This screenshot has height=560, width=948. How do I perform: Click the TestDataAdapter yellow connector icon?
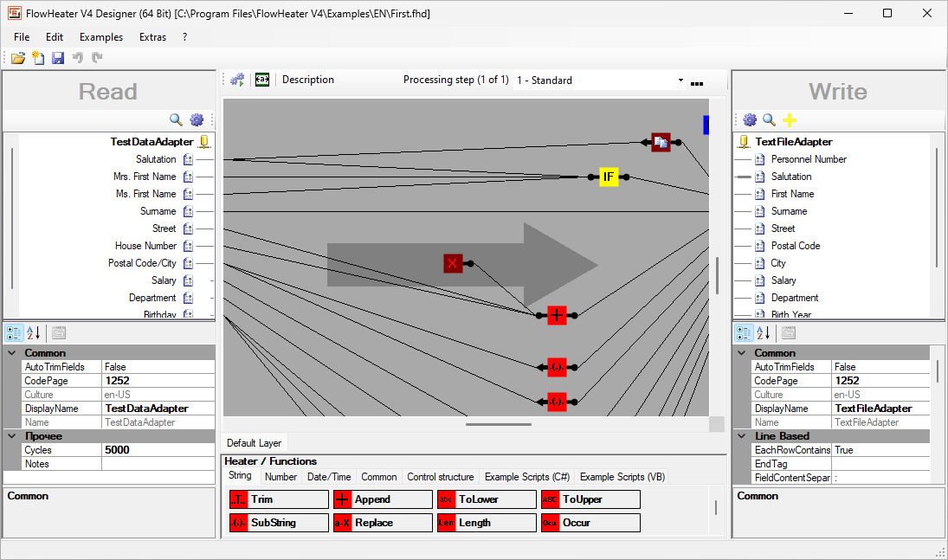pyautogui.click(x=204, y=141)
